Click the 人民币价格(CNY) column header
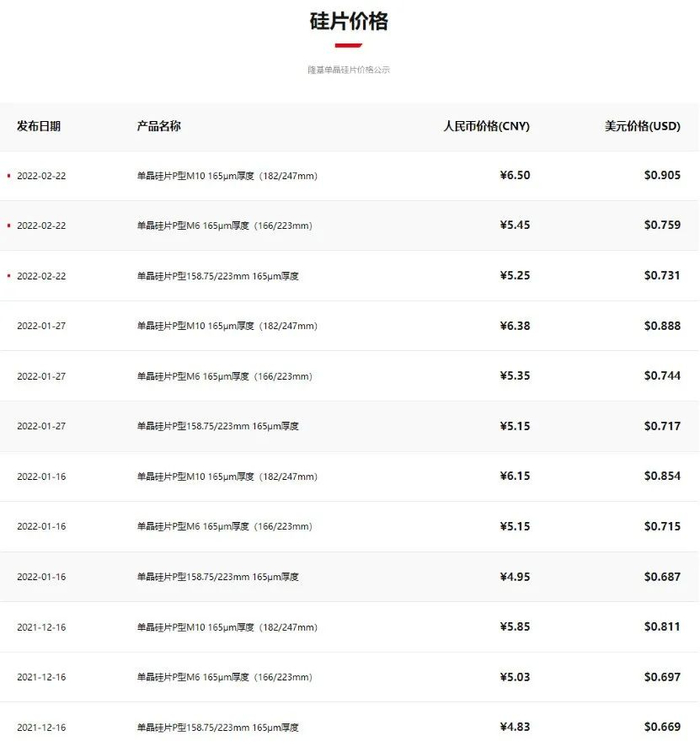This screenshot has width=700, height=745. click(486, 126)
